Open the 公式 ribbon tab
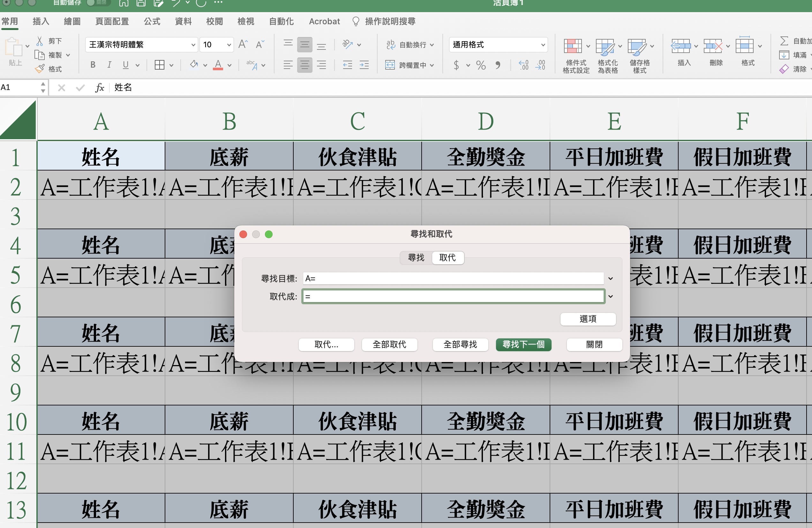 pos(152,21)
